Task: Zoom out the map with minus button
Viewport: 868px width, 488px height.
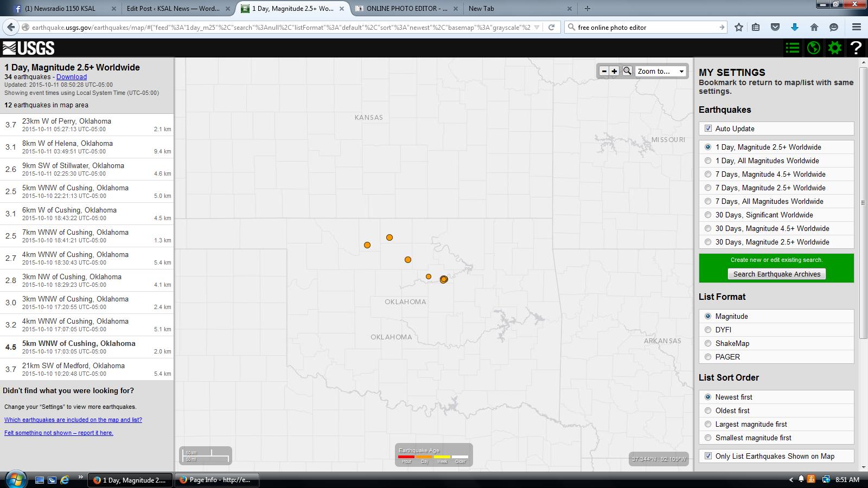Action: 604,71
